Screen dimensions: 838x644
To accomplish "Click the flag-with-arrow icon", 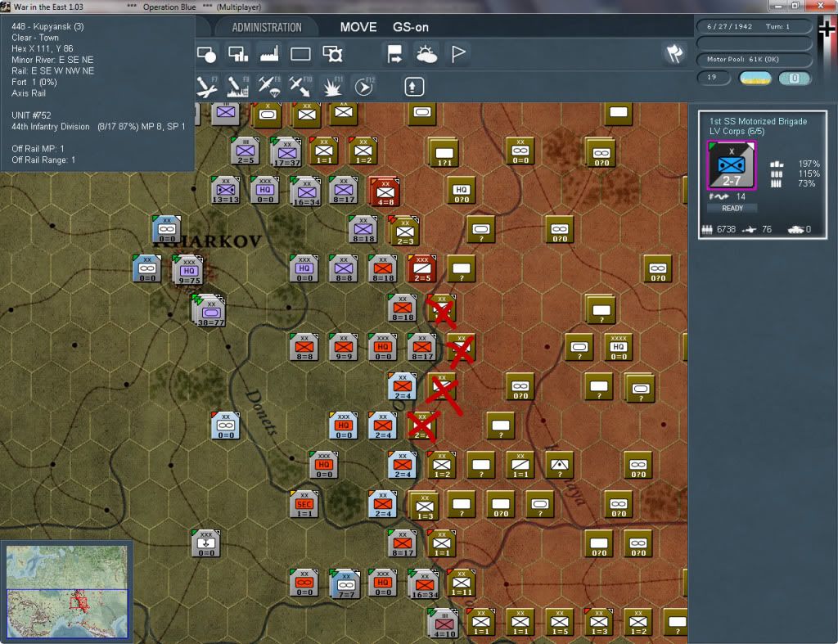I will point(394,54).
